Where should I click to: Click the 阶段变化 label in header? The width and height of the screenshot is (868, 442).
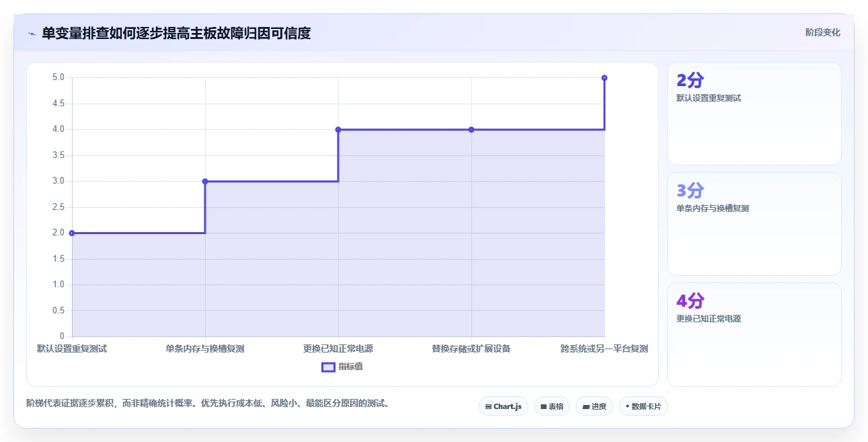823,32
